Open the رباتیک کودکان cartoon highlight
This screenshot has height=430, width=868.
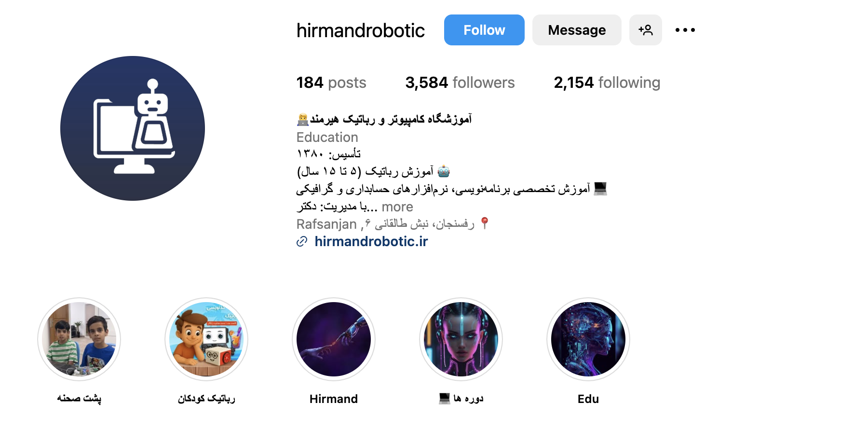[x=206, y=339]
